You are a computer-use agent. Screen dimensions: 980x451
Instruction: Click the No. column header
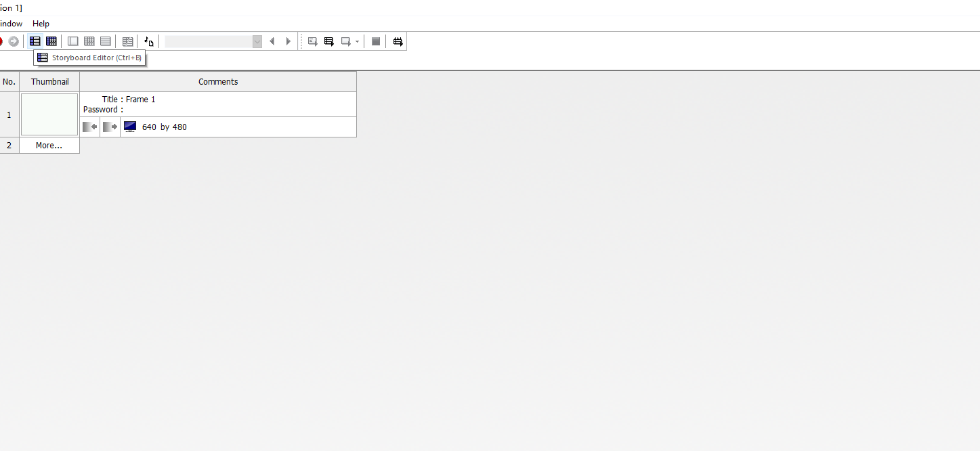pos(9,81)
